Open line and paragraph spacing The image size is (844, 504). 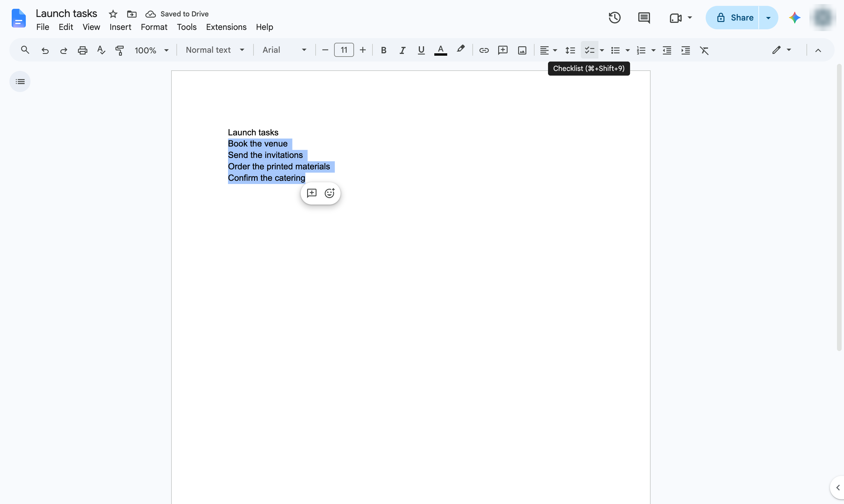tap(570, 50)
